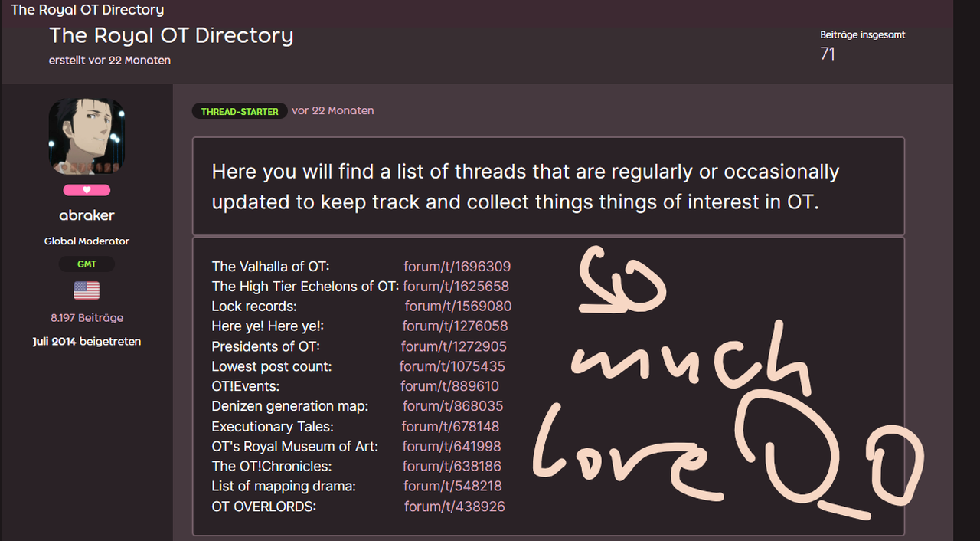Open The OT!Chronicles link forum/t/638186
Viewport: 980px width, 541px height.
point(452,466)
